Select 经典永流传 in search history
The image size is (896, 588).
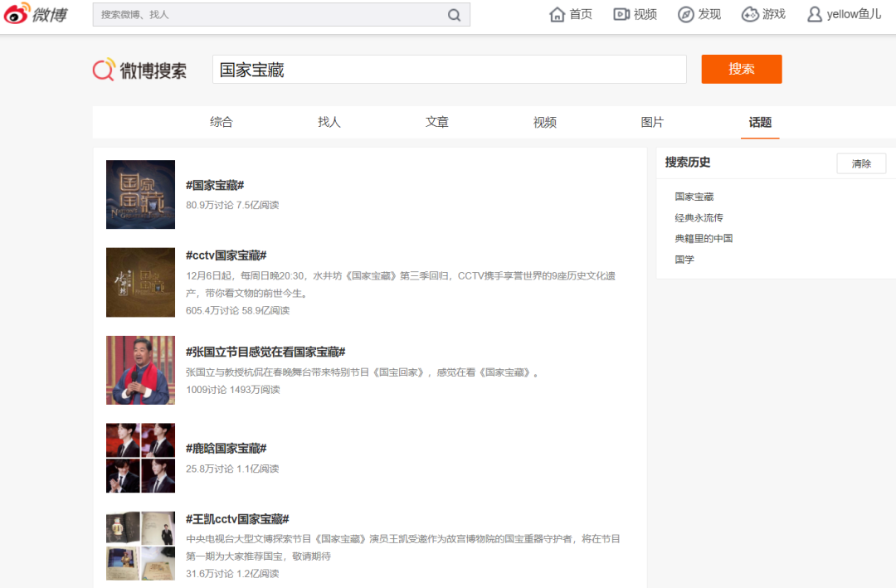pyautogui.click(x=699, y=218)
